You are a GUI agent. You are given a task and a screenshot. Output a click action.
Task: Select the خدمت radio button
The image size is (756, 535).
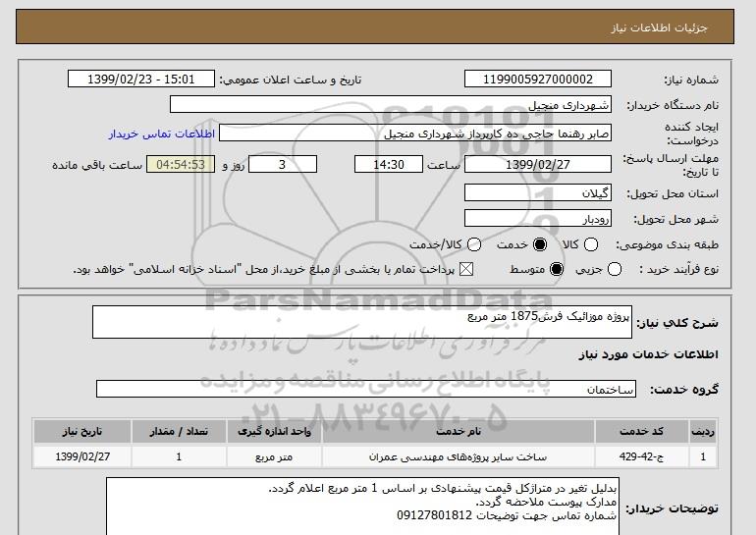pyautogui.click(x=540, y=244)
